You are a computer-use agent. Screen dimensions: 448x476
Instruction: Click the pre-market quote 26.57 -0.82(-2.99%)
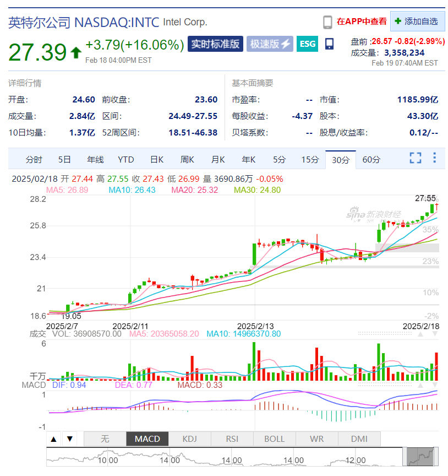pyautogui.click(x=408, y=41)
